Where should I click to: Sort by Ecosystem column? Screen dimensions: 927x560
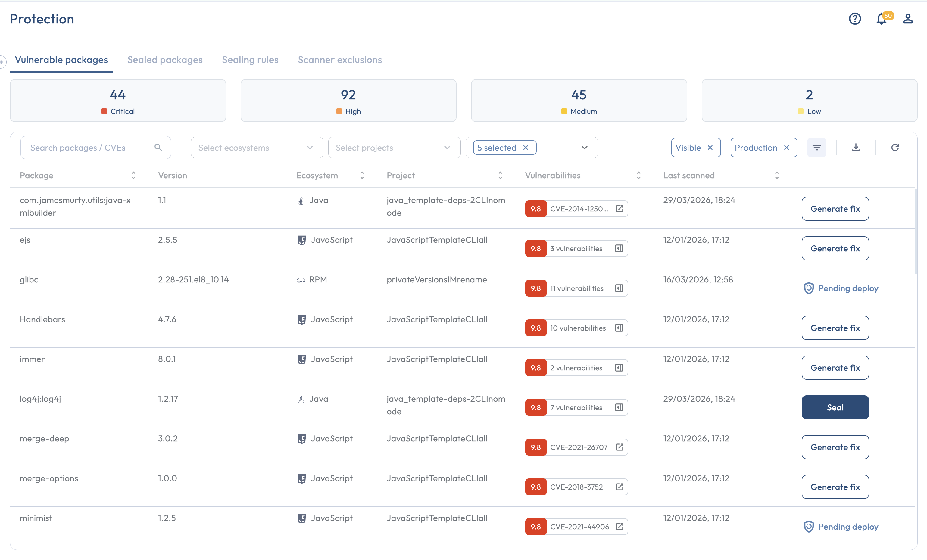click(x=362, y=175)
